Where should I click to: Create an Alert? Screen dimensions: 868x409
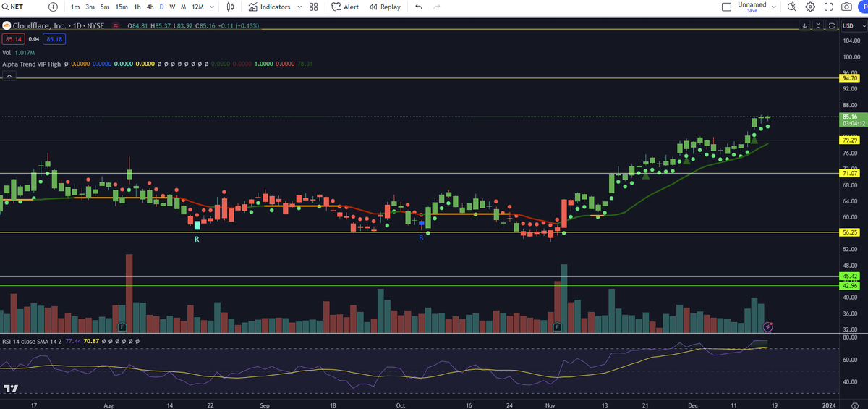tap(345, 7)
